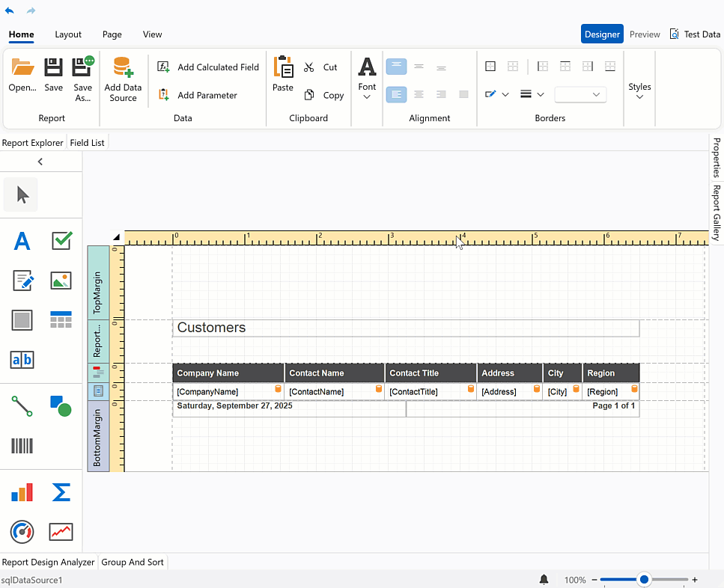Image resolution: width=724 pixels, height=588 pixels.
Task: Click the Preview button
Action: [644, 34]
